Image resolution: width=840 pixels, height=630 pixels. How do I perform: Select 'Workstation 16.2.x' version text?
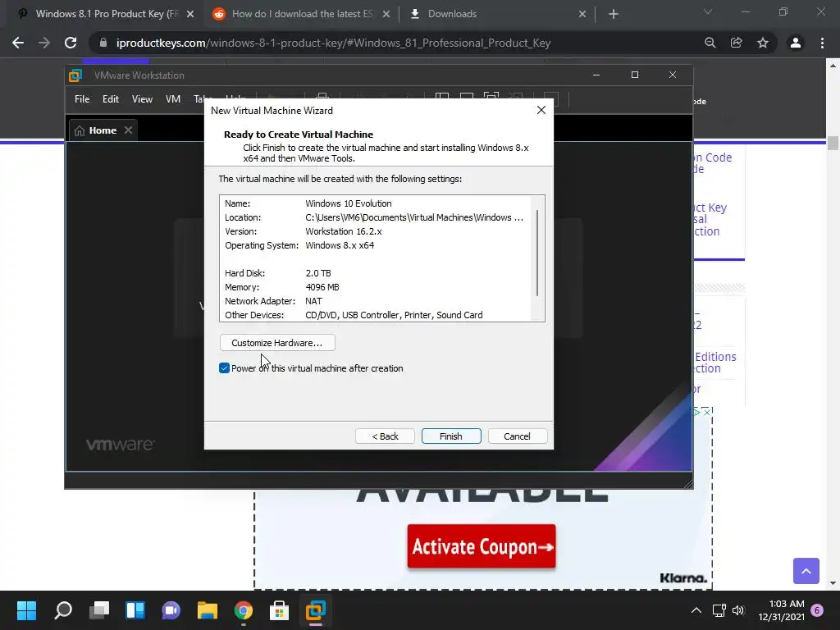coord(344,231)
